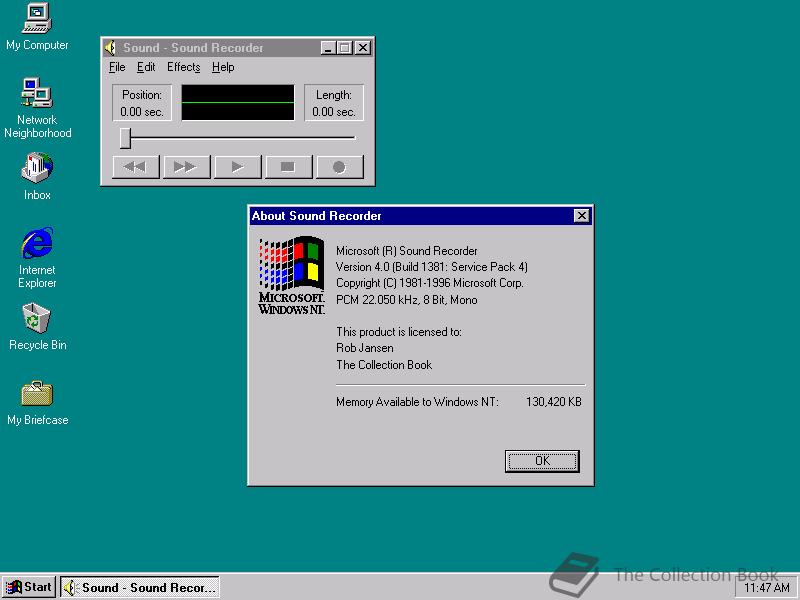
Task: Click the black waveform display
Action: pyautogui.click(x=238, y=103)
